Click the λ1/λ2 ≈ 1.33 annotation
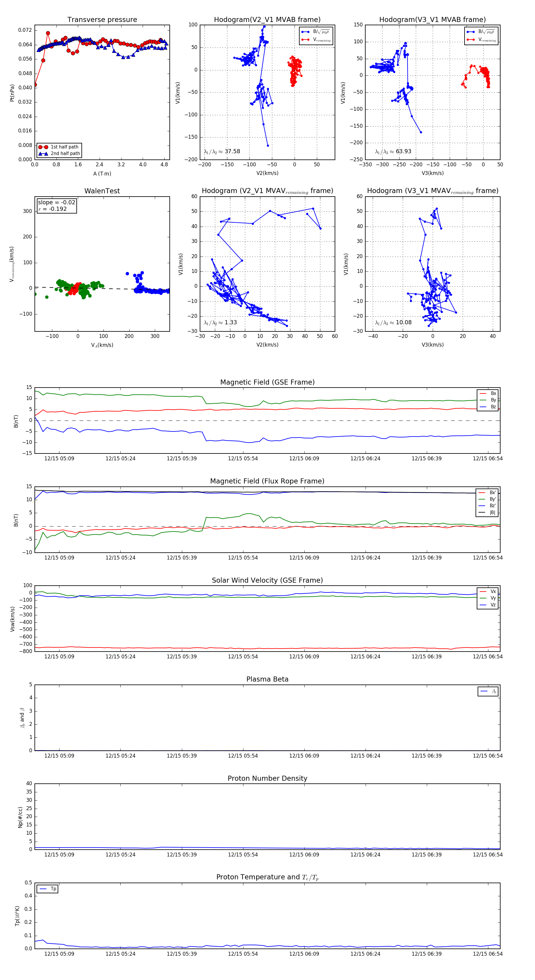Viewport: 535px width, 980px height. pyautogui.click(x=221, y=323)
